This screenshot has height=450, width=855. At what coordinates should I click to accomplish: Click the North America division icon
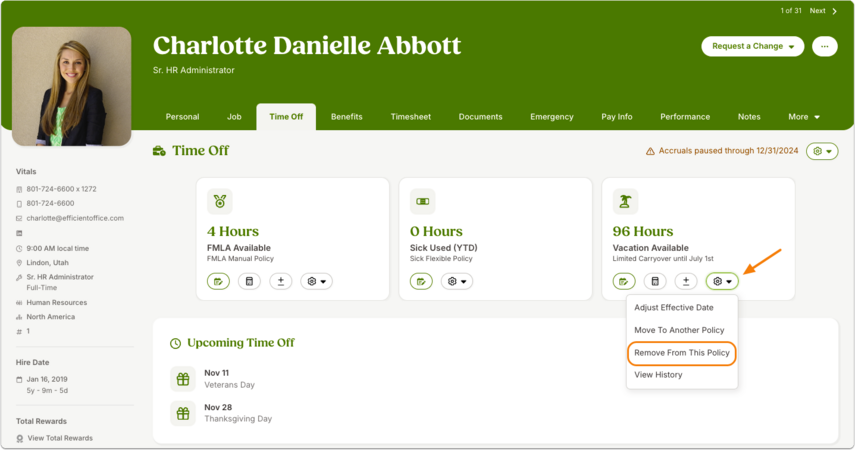click(x=19, y=317)
